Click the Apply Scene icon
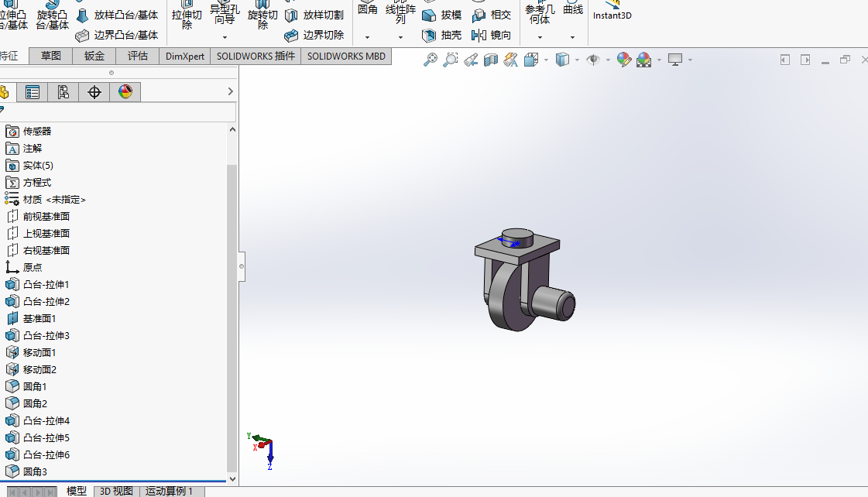Viewport: 868px width, 497px height. [x=643, y=60]
